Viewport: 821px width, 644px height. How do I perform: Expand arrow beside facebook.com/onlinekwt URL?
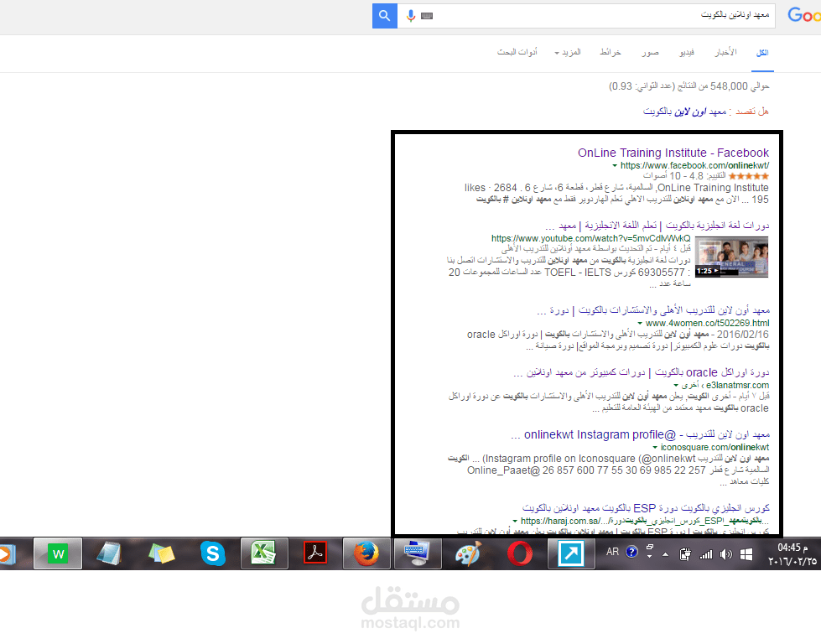coord(615,166)
